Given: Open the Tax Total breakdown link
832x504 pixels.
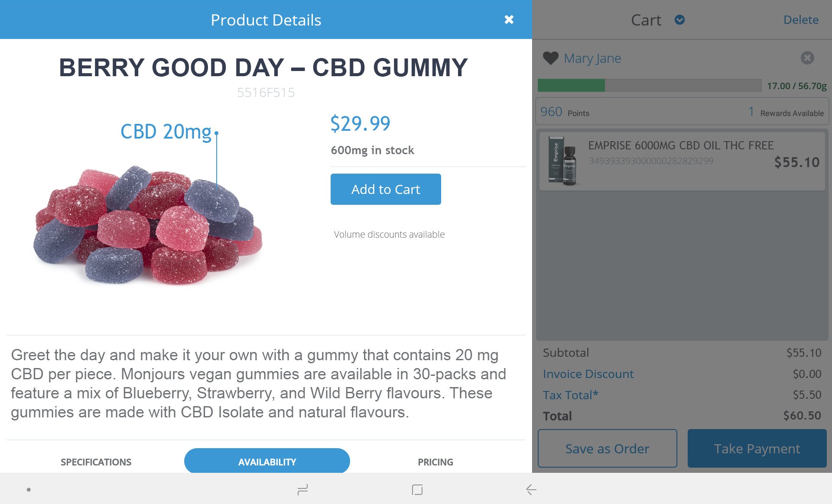Looking at the screenshot, I should click(570, 395).
